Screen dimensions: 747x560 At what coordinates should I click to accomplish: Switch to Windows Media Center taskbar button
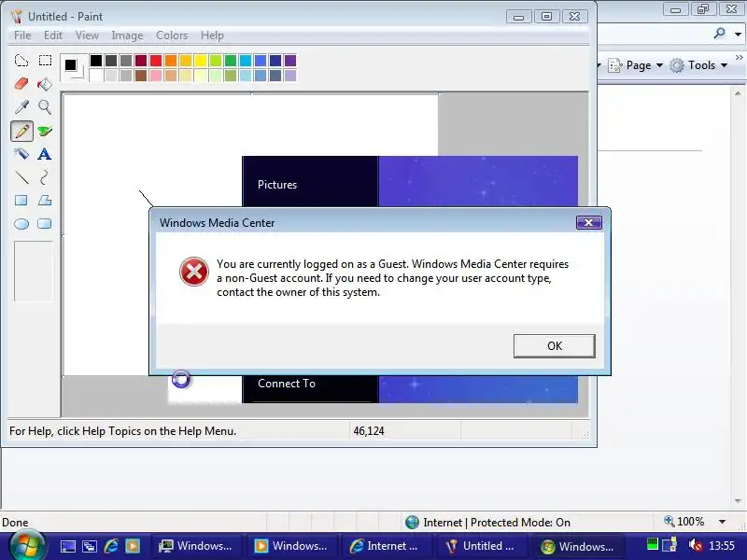pyautogui.click(x=576, y=546)
